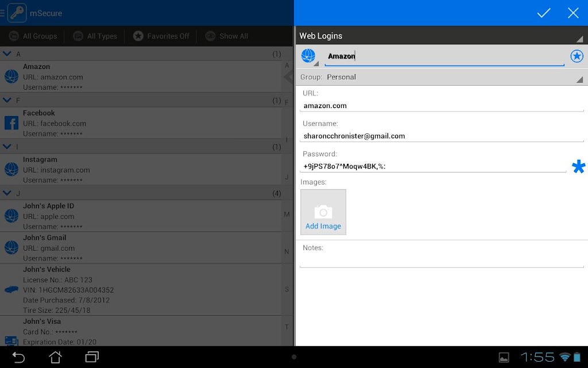This screenshot has width=588, height=368.
Task: Cancel editing with the X icon
Action: pos(573,13)
